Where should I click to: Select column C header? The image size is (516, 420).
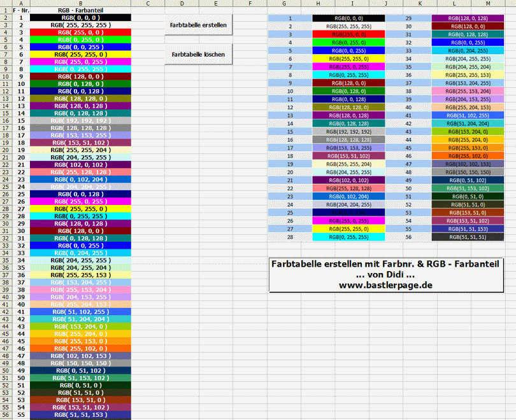(148, 3)
